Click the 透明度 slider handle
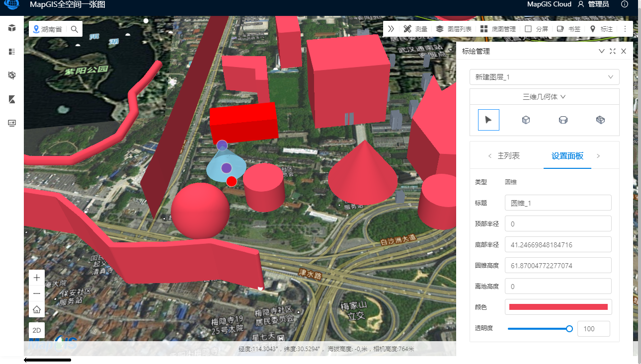This screenshot has width=641, height=364. pos(569,328)
